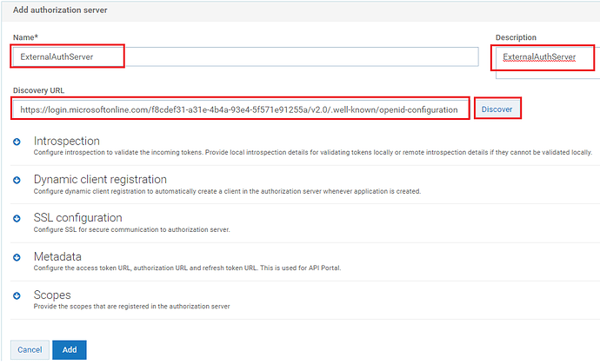
Task: Open Metadata section using its blue arrow icon
Action: pos(17,257)
